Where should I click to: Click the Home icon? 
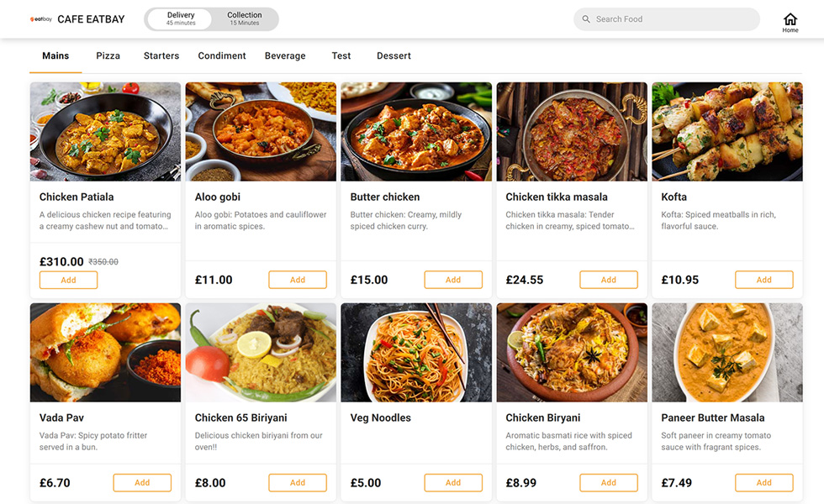coord(790,21)
